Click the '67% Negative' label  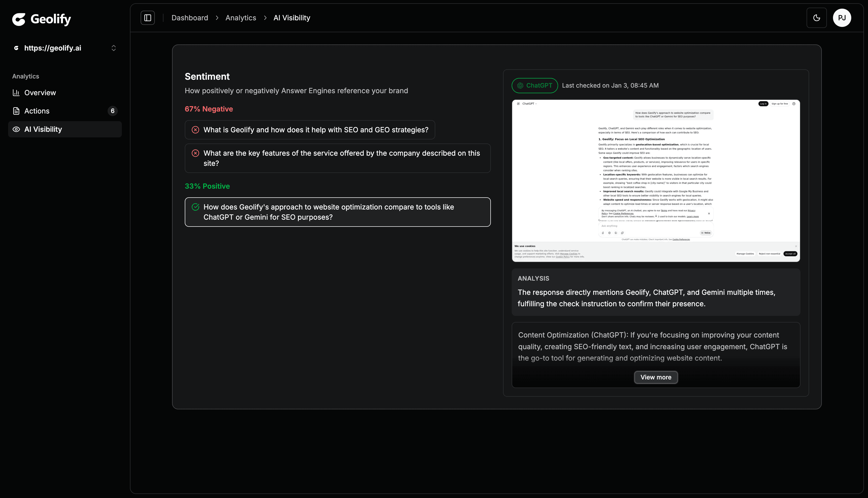coord(209,109)
